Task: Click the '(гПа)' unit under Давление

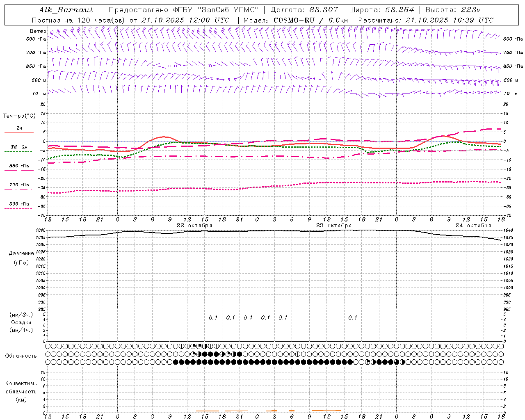Action: [x=21, y=263]
